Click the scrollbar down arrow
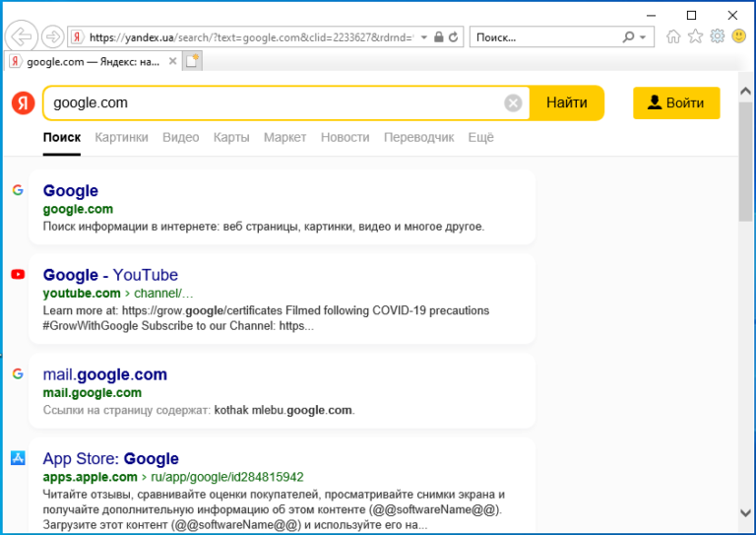 [x=745, y=513]
